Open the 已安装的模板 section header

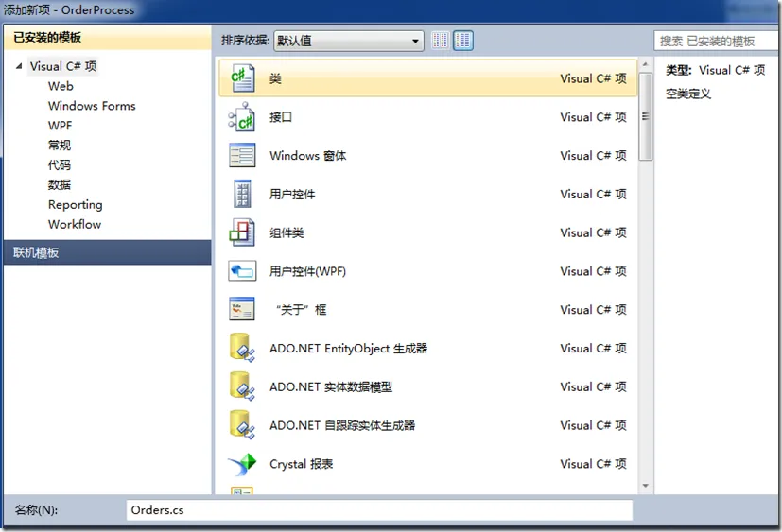[x=107, y=38]
